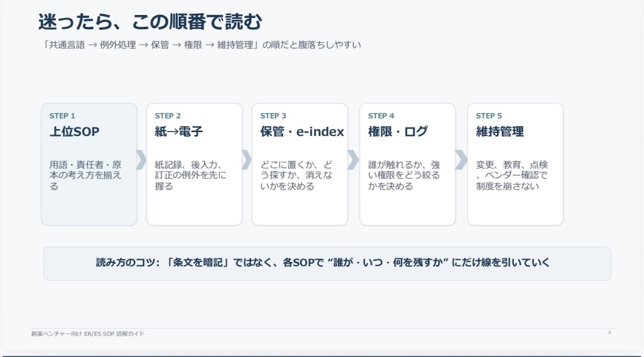Click the 読み方のコツ tip banner

(327, 263)
